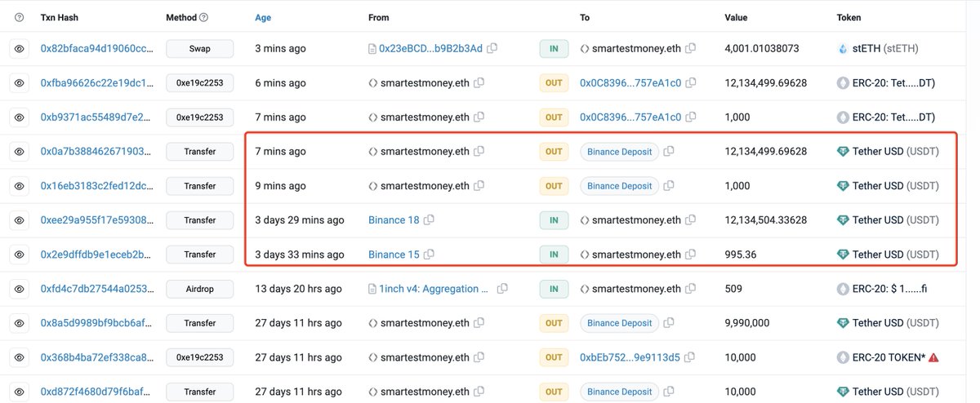Click Binance Deposit tag in 9,990,000 row
The width and height of the screenshot is (980, 403).
620,323
